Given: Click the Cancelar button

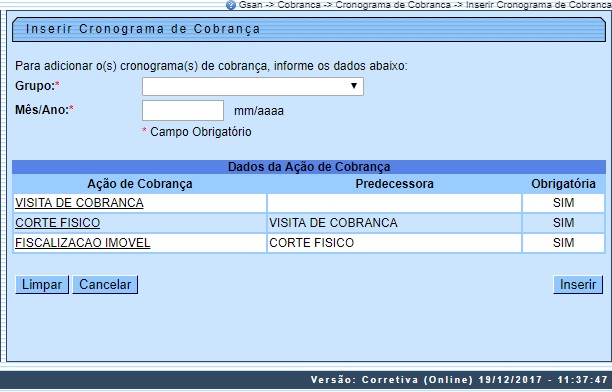Looking at the screenshot, I should click(105, 285).
